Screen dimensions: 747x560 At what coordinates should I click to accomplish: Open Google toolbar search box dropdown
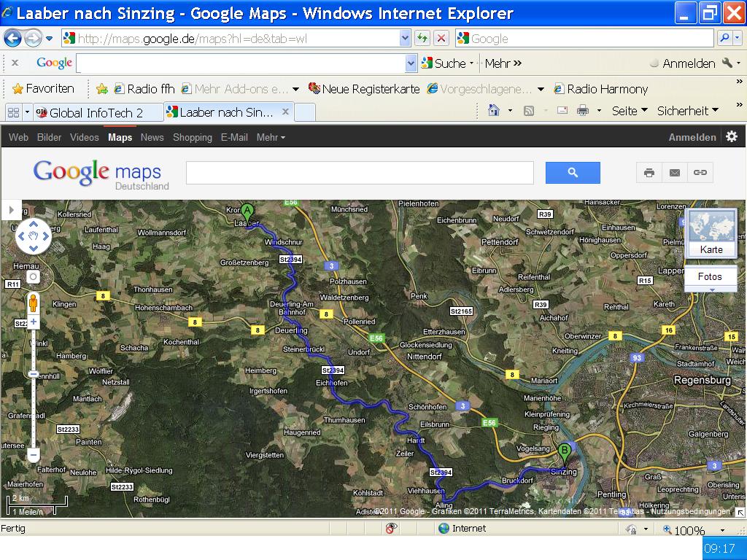coord(411,63)
